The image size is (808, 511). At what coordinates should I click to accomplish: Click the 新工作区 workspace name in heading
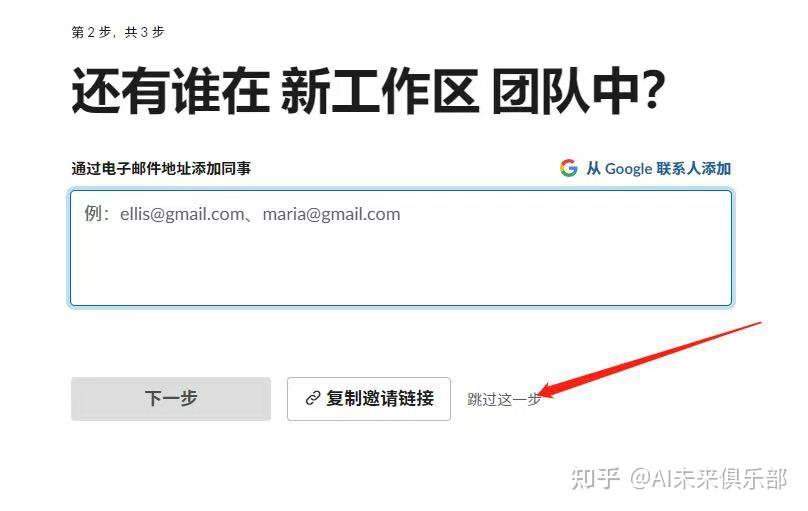click(380, 91)
